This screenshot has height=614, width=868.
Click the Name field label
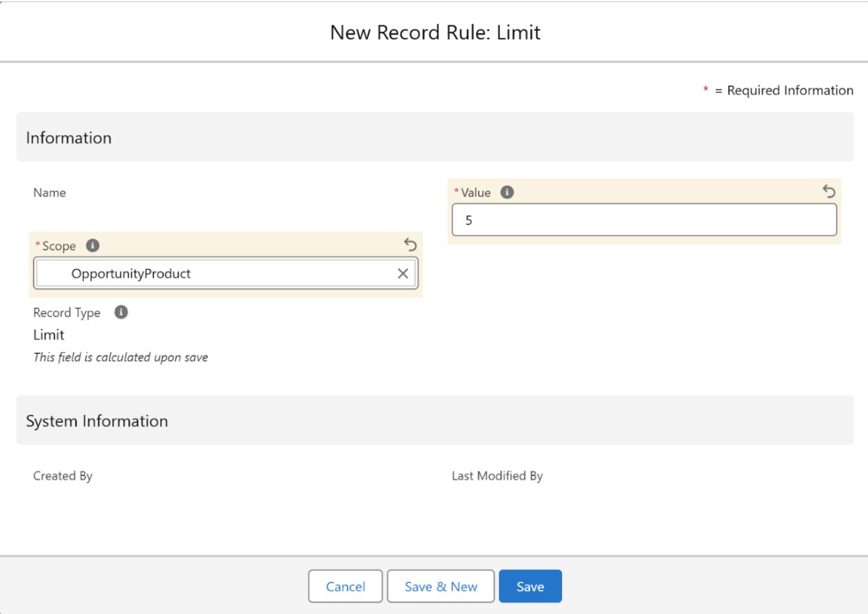point(49,192)
